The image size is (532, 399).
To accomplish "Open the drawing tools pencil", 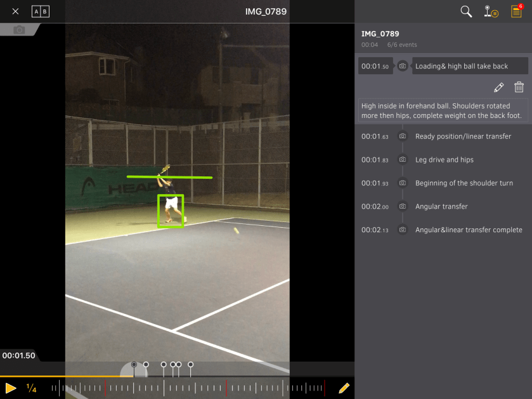I will pyautogui.click(x=344, y=388).
